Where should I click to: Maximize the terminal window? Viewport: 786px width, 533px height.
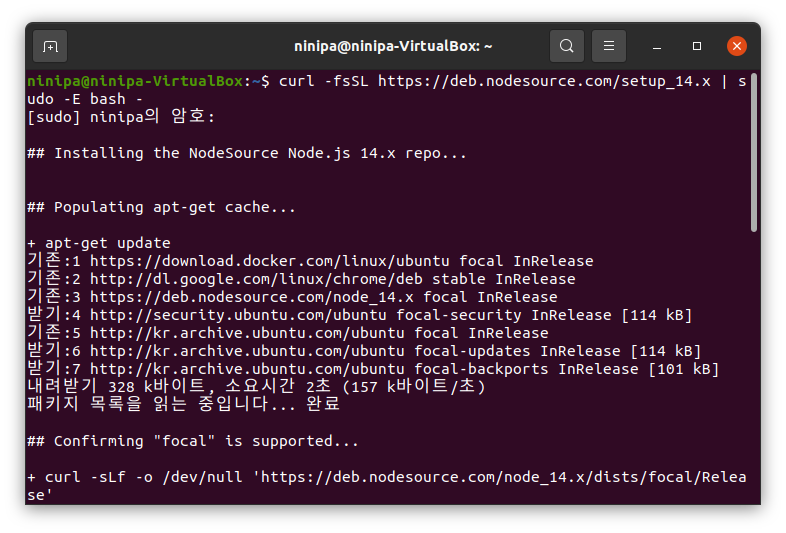[x=697, y=46]
